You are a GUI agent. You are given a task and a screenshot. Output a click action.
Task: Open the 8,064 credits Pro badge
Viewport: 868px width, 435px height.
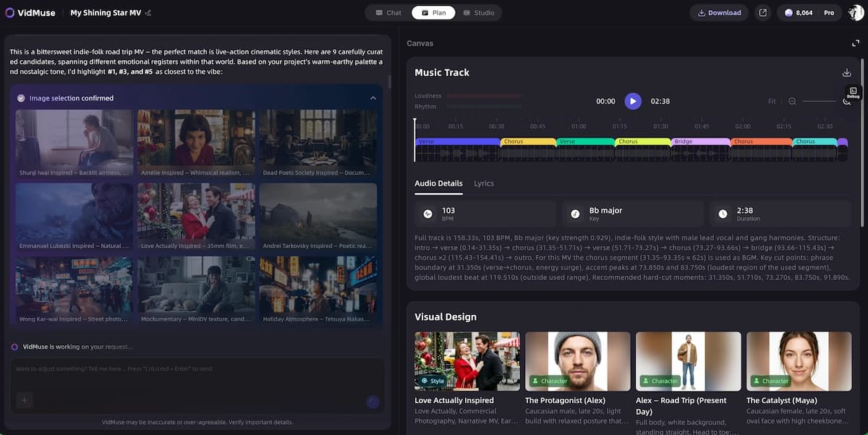pos(809,12)
